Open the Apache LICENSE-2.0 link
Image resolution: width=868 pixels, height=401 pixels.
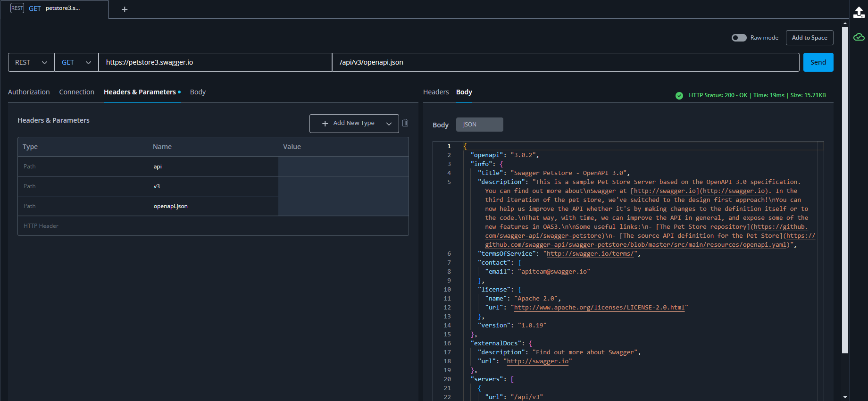(x=599, y=308)
